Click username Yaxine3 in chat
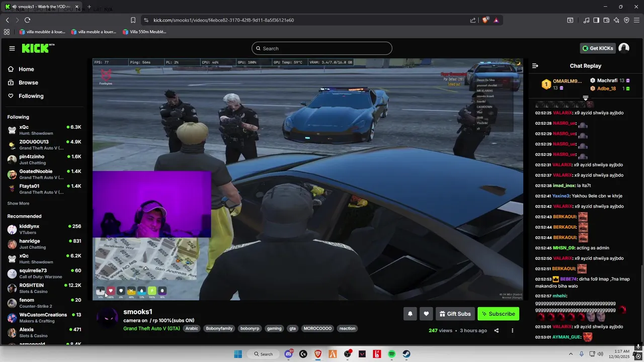 [561, 196]
